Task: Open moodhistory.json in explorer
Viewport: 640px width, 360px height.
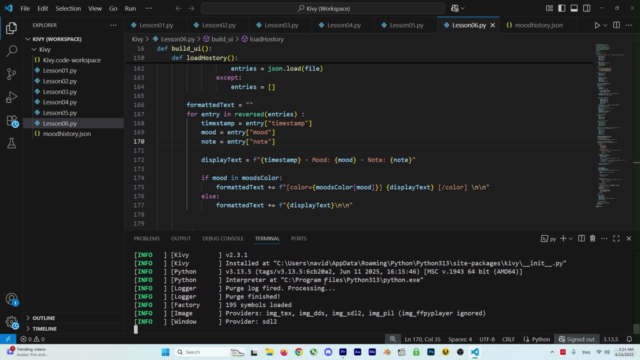Action: pyautogui.click(x=67, y=134)
